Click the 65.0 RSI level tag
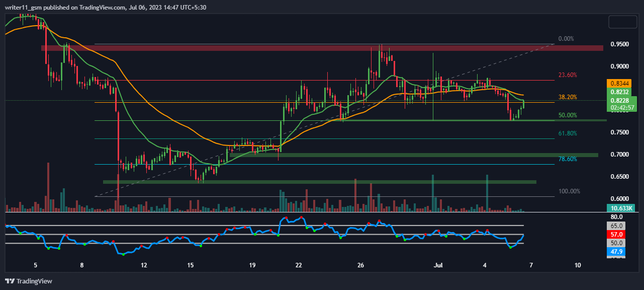Viewport: 644px width, 290px height. tap(617, 226)
